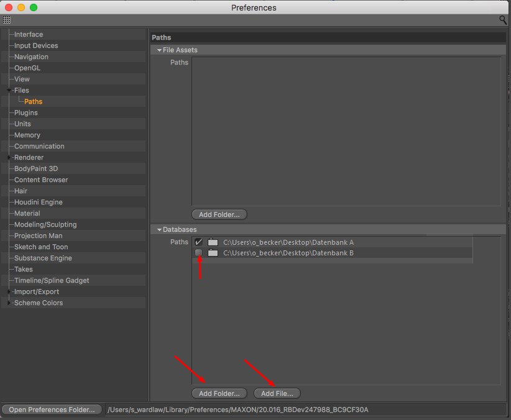This screenshot has width=511, height=420.
Task: Expand the Renderer tree node
Action: point(9,157)
